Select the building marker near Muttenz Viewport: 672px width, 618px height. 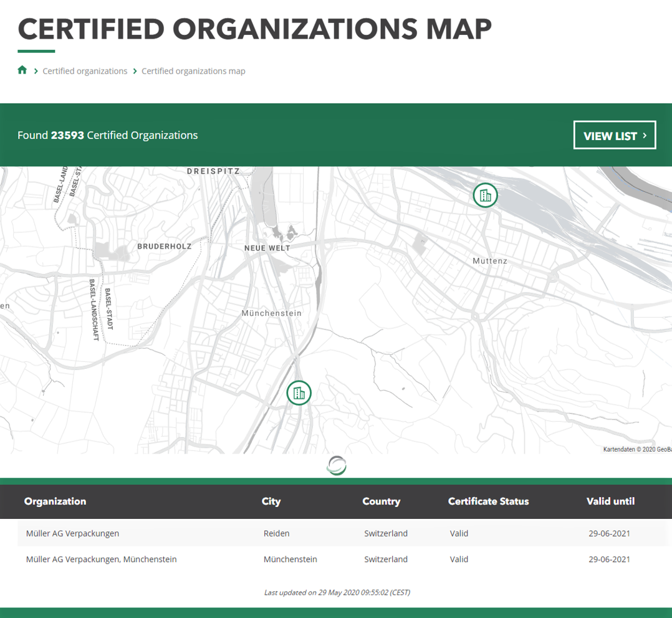click(x=485, y=196)
